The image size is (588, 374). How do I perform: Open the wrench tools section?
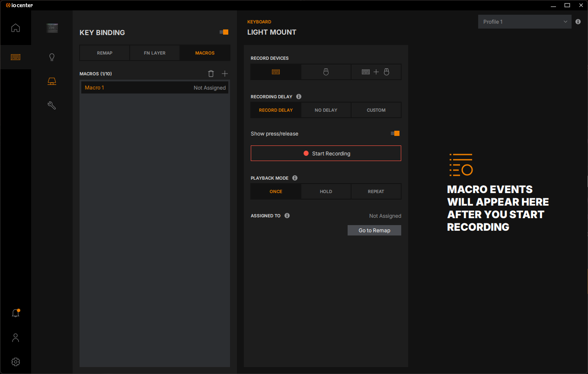(x=52, y=105)
